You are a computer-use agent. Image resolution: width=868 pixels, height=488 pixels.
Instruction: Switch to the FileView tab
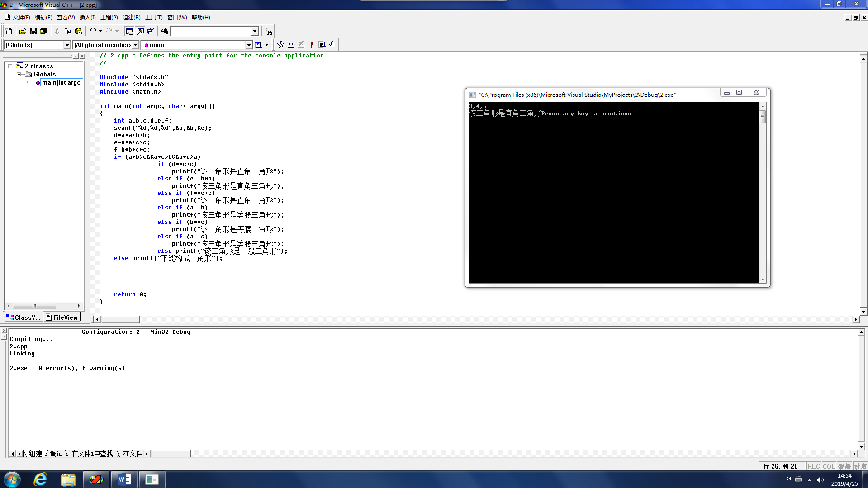click(x=62, y=317)
